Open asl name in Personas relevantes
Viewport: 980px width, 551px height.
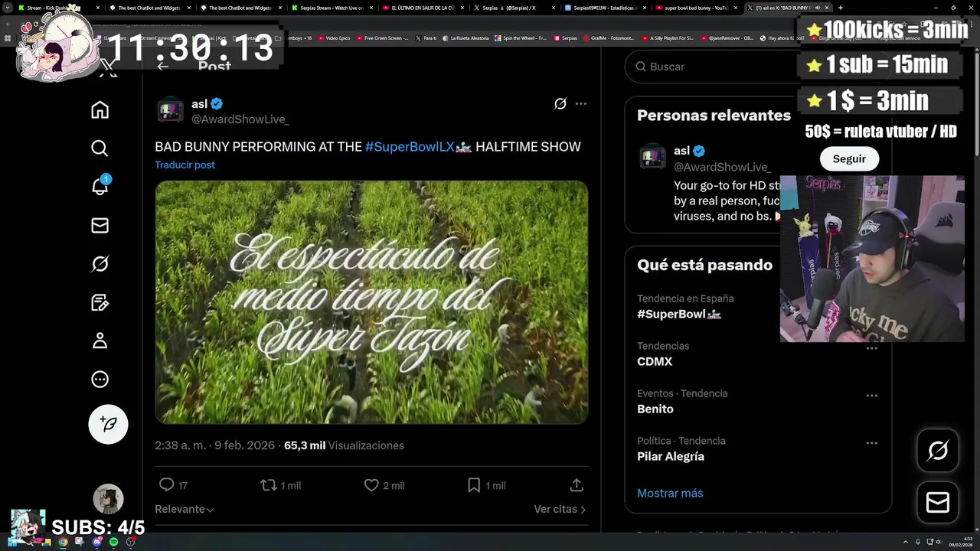click(x=681, y=151)
